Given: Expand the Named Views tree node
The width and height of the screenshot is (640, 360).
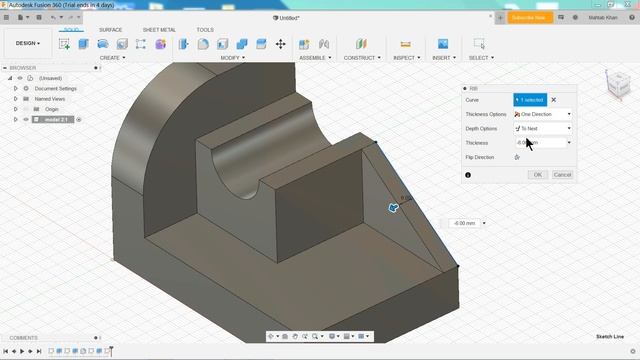Looking at the screenshot, I should [16, 99].
